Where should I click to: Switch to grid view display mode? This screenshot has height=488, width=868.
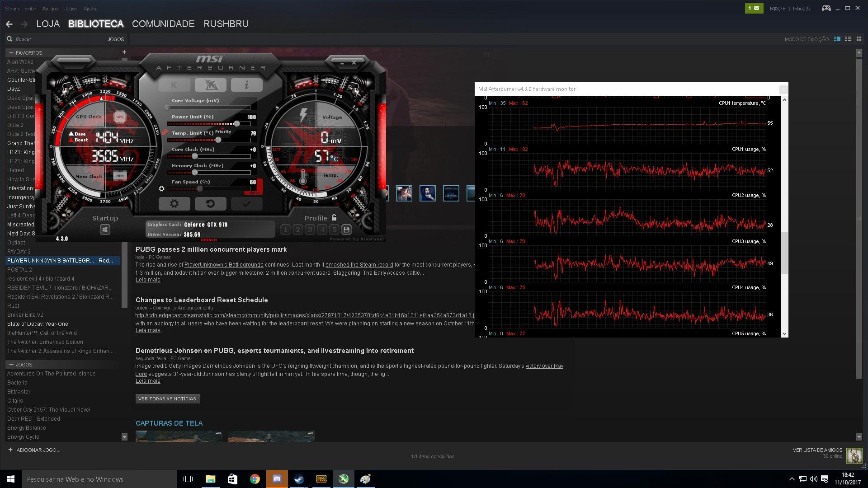pyautogui.click(x=859, y=39)
